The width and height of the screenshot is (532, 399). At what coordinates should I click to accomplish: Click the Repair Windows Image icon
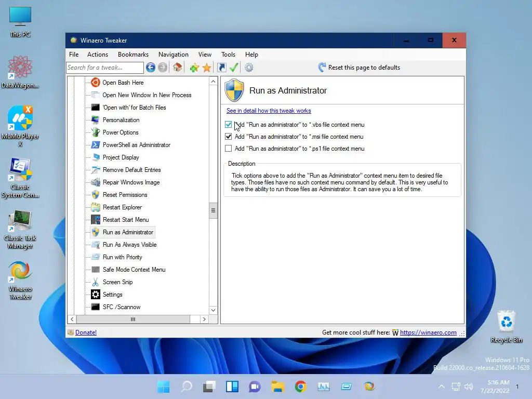click(x=96, y=182)
